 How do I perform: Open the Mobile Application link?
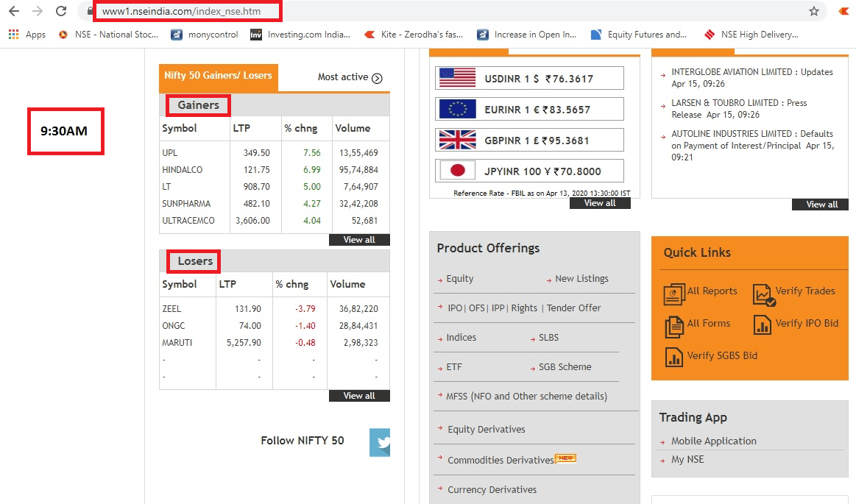tap(713, 441)
